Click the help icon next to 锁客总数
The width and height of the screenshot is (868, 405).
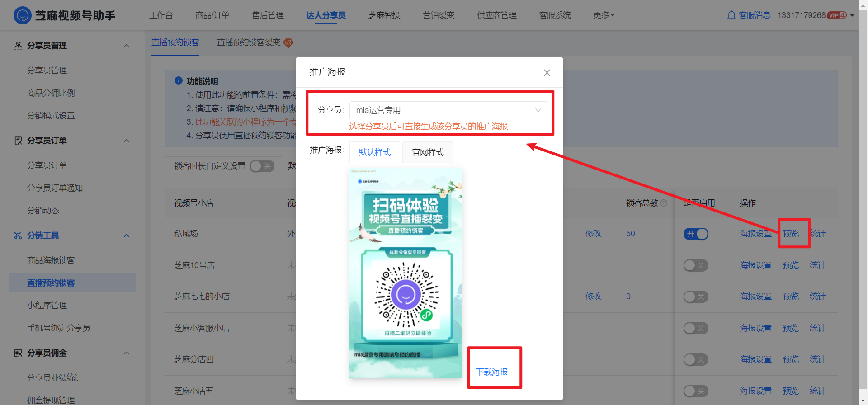[664, 203]
